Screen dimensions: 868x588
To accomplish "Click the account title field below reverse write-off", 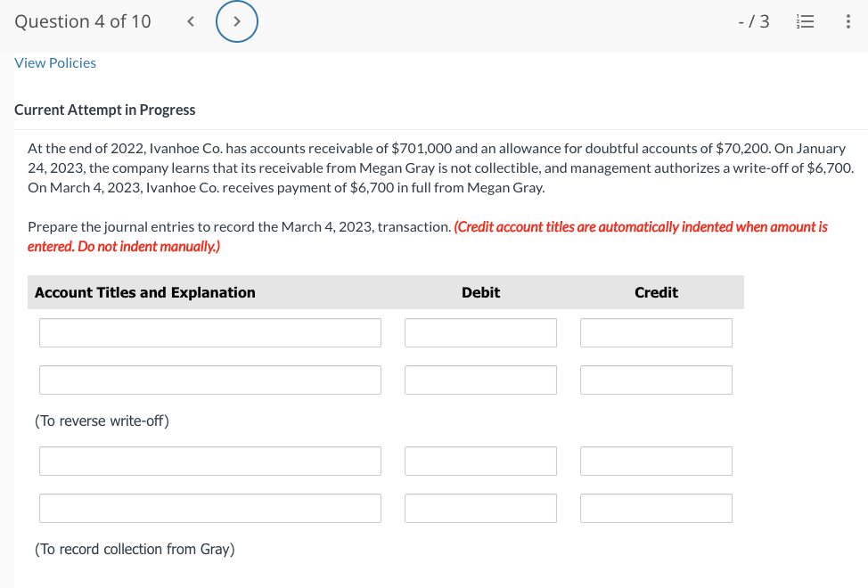I will pyautogui.click(x=209, y=461).
